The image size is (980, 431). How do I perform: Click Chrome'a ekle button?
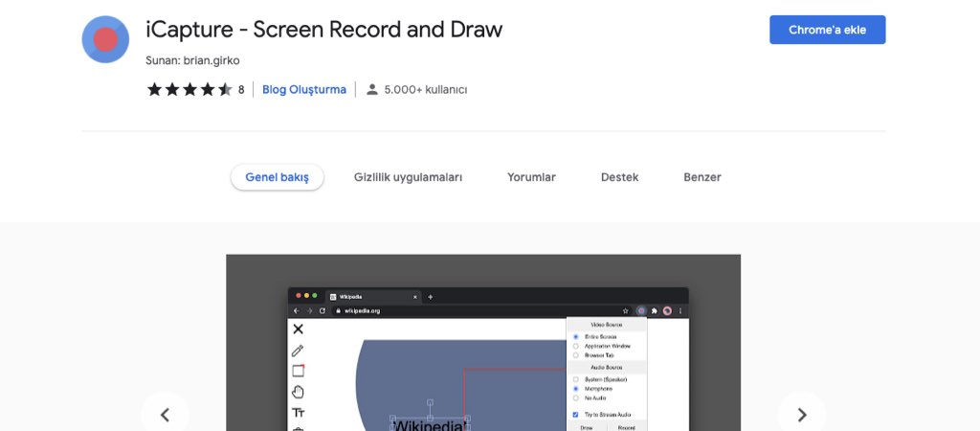pyautogui.click(x=828, y=30)
